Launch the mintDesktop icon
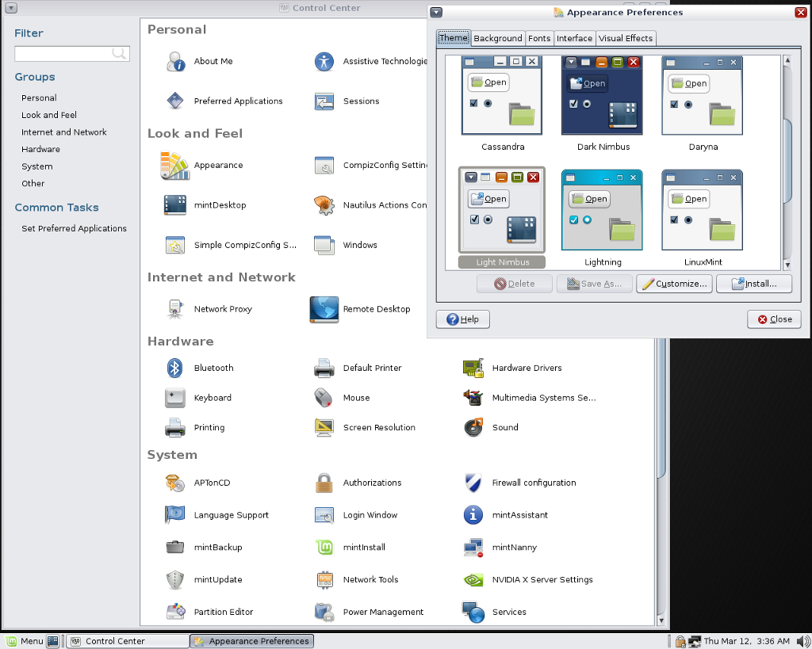812x649 pixels. coord(175,205)
